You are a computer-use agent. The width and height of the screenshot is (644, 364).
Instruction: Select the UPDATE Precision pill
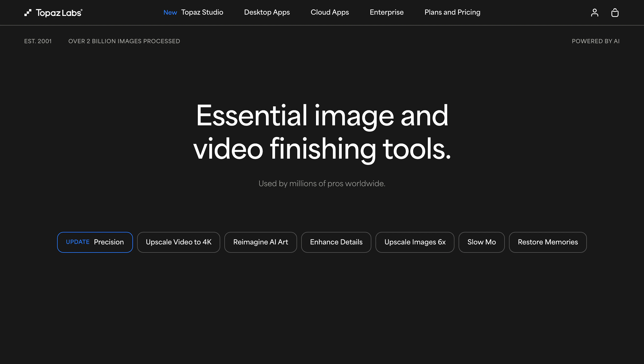(x=95, y=242)
